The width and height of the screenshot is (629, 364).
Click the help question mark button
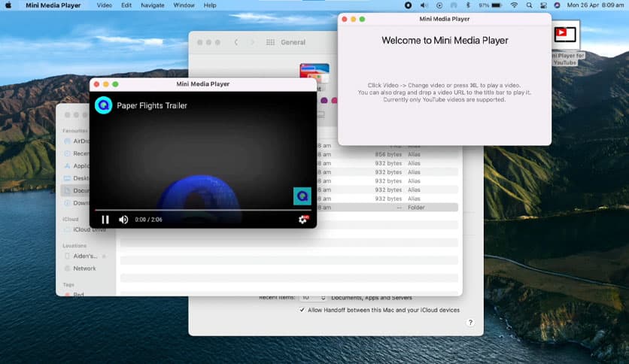point(470,323)
